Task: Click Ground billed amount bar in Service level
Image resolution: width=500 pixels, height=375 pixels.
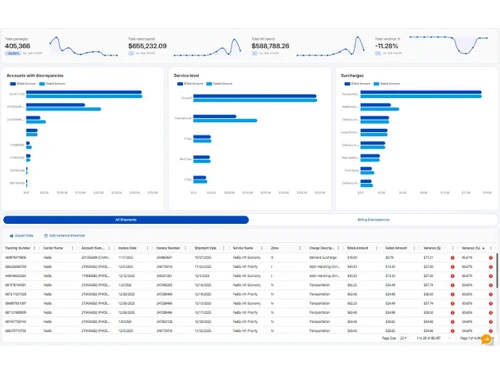Action: 255,96
